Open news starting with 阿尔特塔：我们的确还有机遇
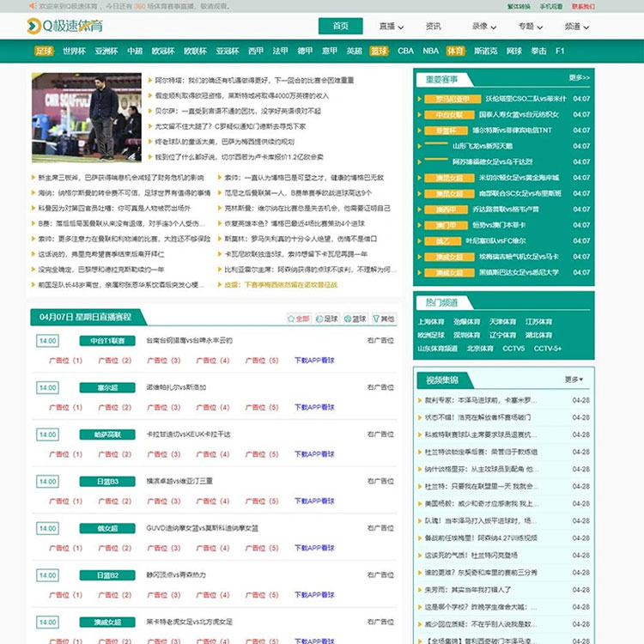Image resolution: width=644 pixels, height=644 pixels. 254,81
